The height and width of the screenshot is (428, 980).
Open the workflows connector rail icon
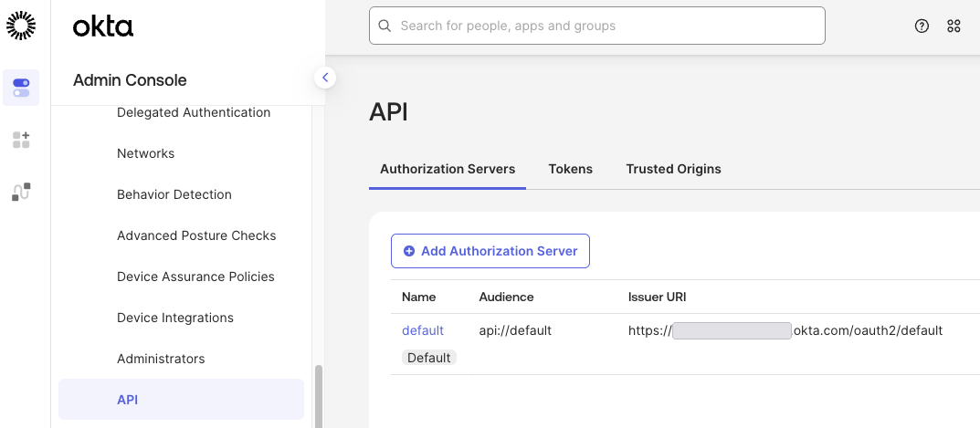coord(21,192)
